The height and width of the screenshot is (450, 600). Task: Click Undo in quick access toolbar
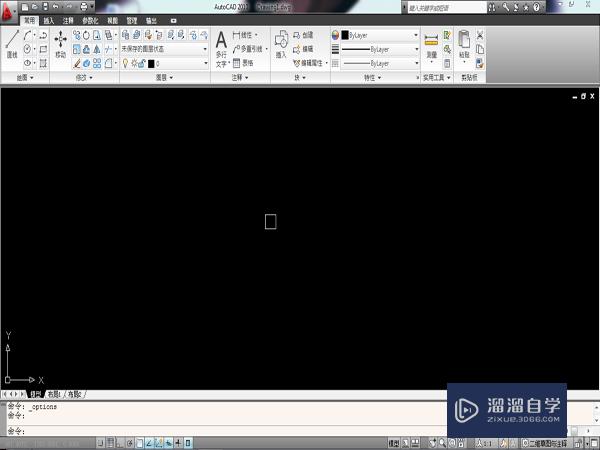coord(55,7)
